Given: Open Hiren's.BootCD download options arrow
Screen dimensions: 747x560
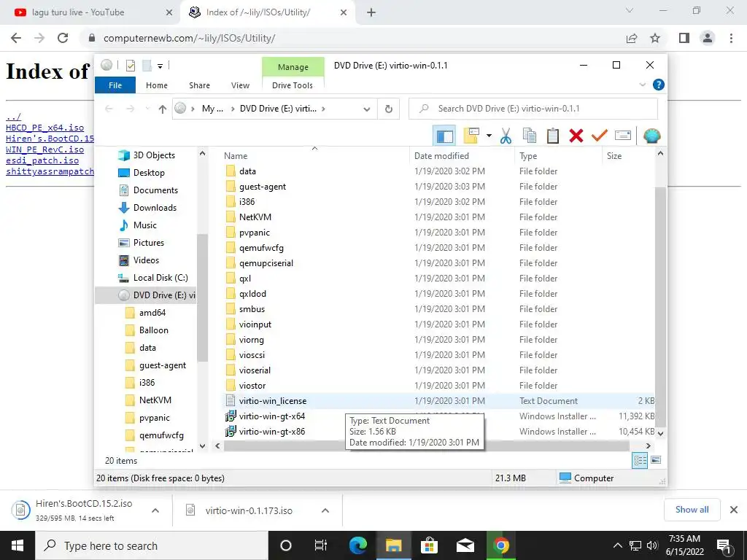Looking at the screenshot, I should [x=155, y=510].
